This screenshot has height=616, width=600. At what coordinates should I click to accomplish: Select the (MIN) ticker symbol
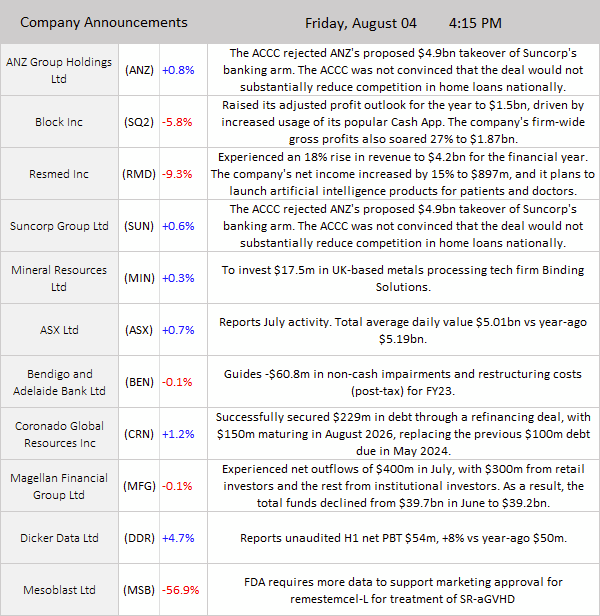point(139,278)
